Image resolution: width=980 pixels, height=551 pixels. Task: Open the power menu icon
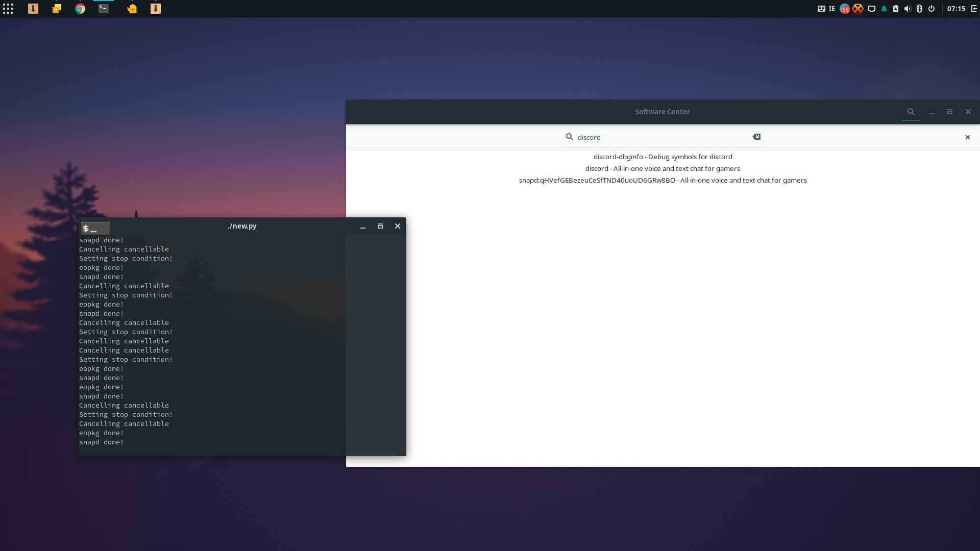932,9
